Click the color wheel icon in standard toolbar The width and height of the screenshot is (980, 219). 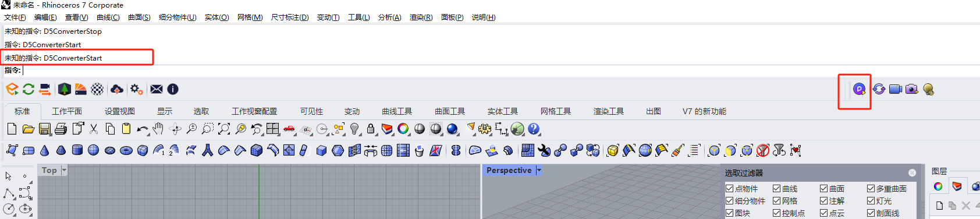click(403, 129)
